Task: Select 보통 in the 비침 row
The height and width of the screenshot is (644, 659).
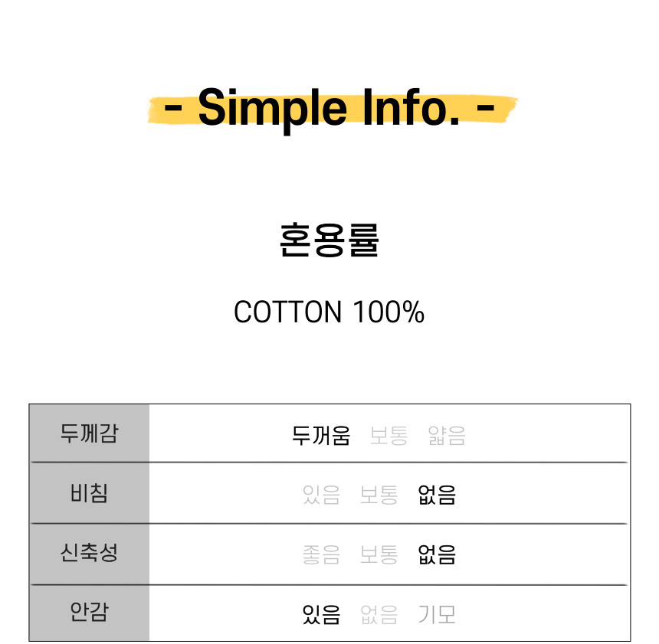Action: pyautogui.click(x=379, y=495)
